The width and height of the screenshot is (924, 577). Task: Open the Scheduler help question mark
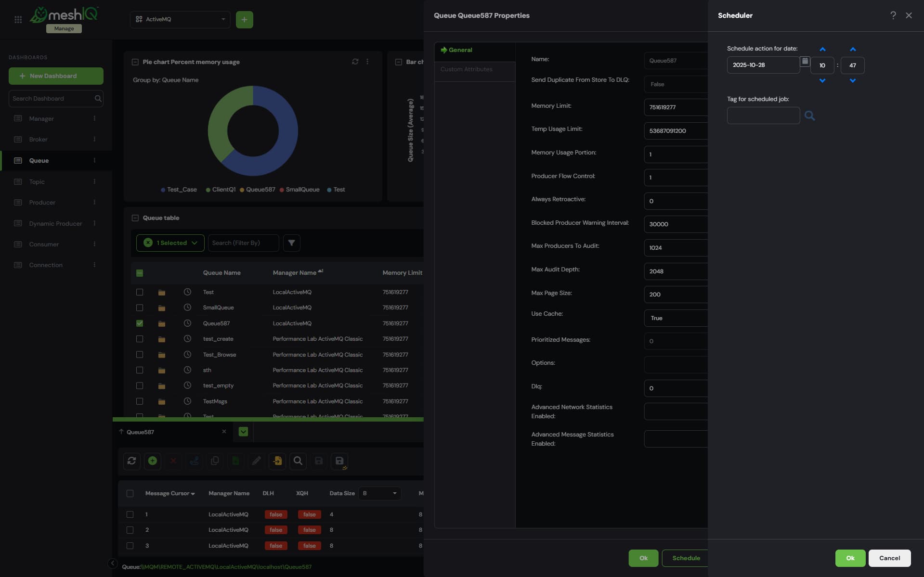pos(893,15)
